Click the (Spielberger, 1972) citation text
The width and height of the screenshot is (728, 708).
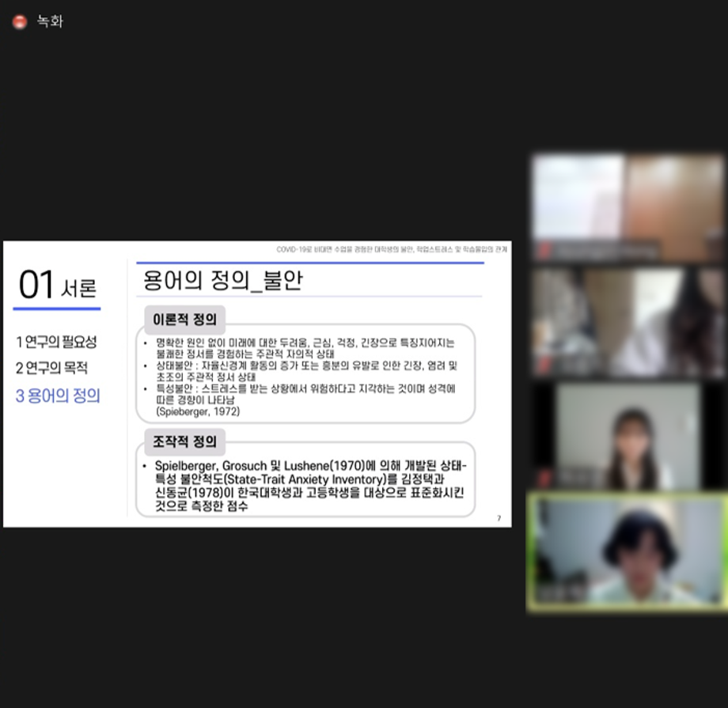coord(198,412)
